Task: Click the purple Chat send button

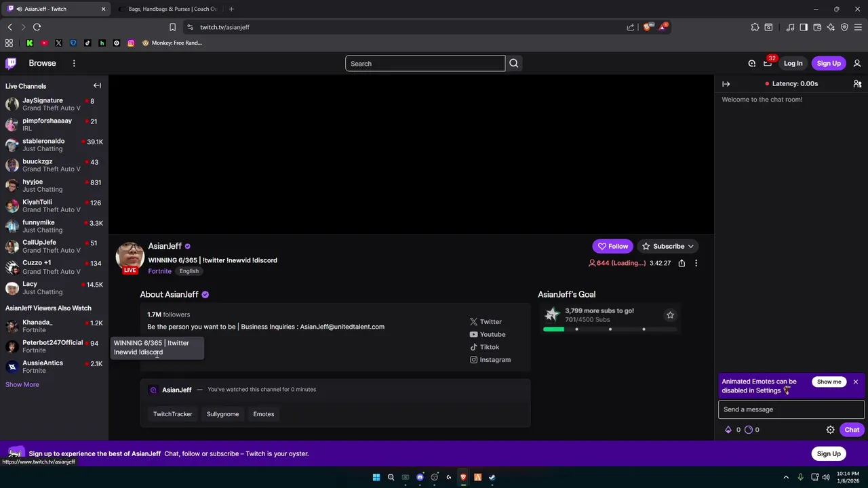Action: point(852,430)
